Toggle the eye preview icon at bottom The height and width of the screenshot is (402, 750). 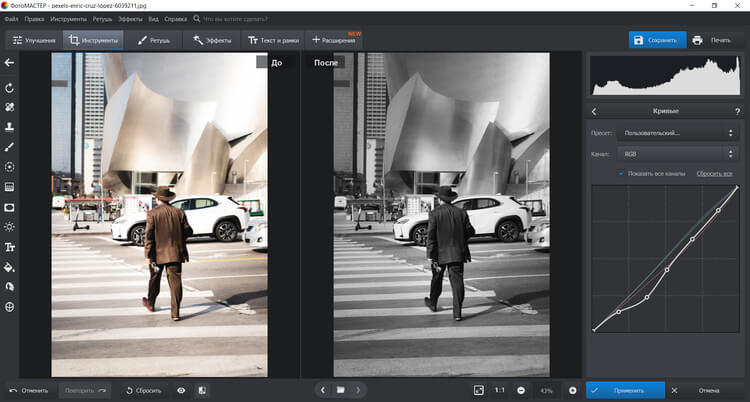click(181, 390)
